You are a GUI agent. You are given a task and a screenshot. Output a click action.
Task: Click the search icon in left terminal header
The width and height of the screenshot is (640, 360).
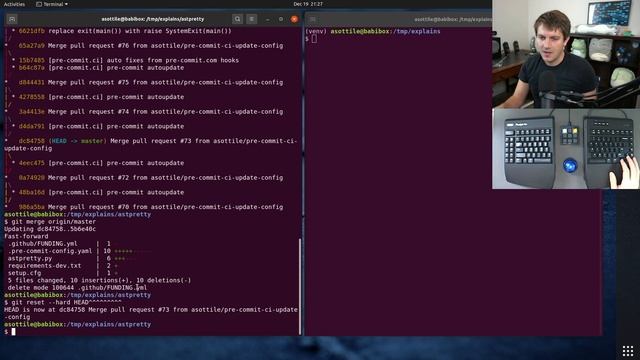point(237,19)
